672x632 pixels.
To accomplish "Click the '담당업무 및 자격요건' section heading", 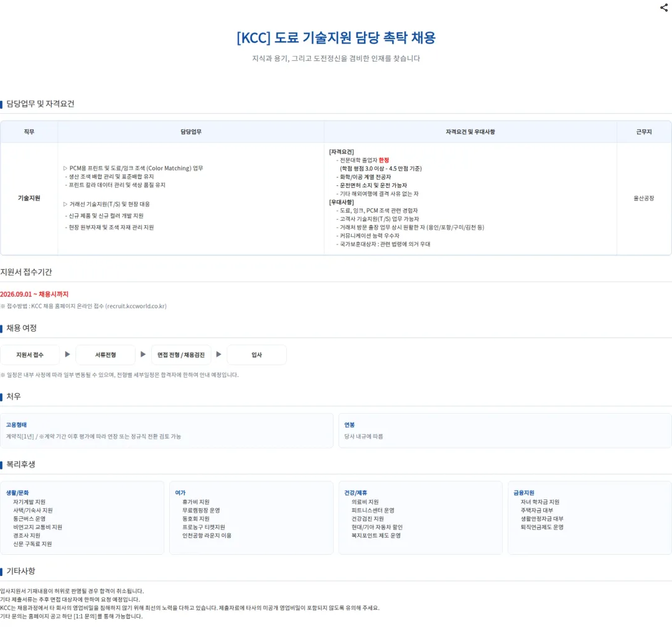I will (40, 104).
